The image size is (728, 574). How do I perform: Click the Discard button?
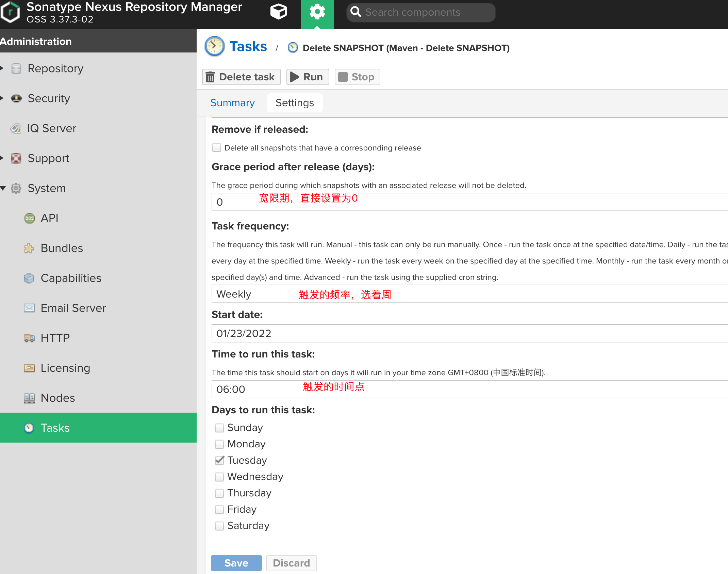pyautogui.click(x=292, y=563)
